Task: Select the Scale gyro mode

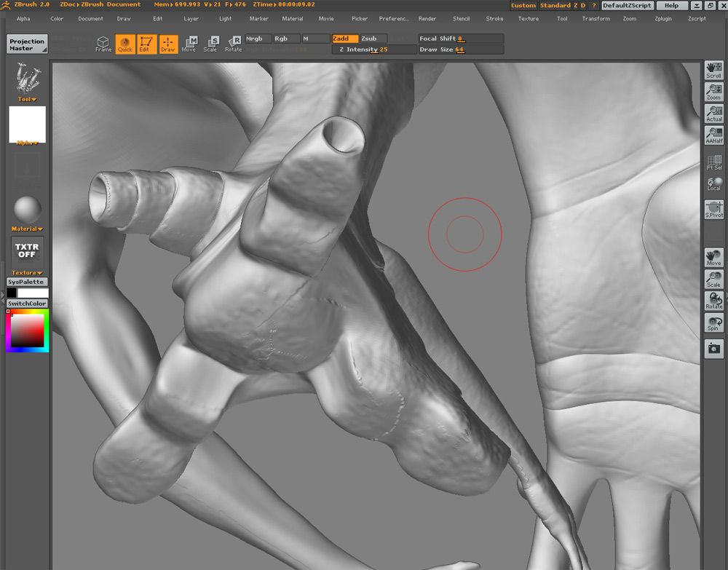Action: (x=210, y=44)
